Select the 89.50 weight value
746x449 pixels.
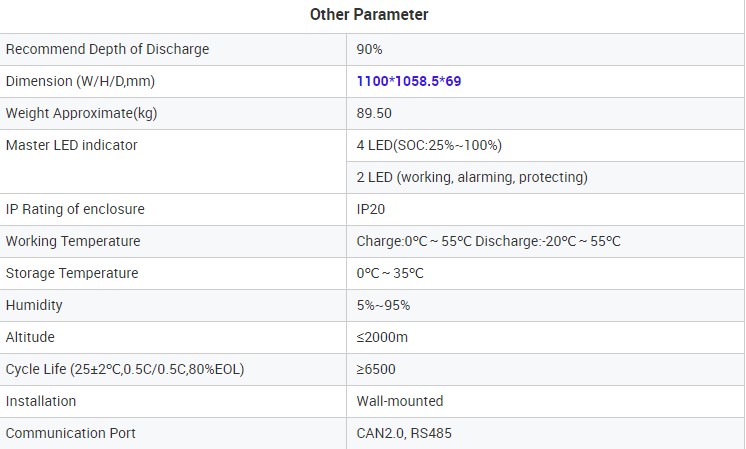click(374, 113)
